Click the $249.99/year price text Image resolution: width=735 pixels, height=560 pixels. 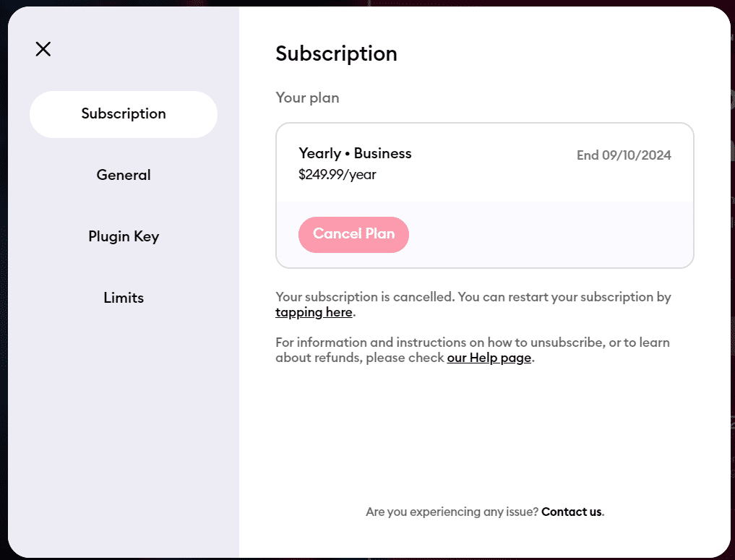338,174
